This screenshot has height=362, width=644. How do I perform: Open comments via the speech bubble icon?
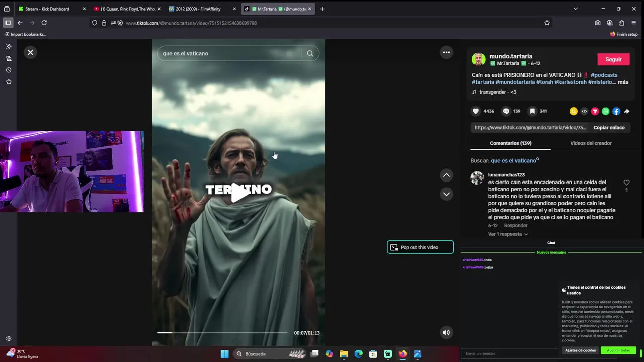click(506, 111)
